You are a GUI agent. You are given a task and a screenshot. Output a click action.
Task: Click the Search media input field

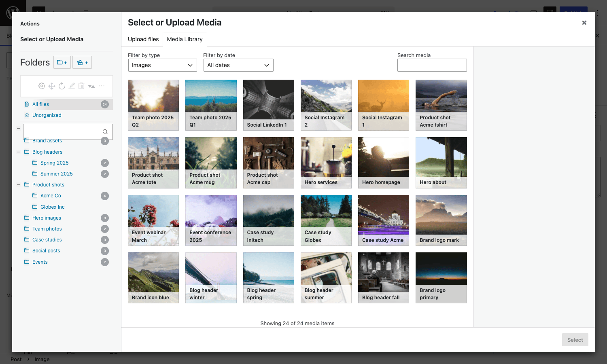click(x=432, y=65)
